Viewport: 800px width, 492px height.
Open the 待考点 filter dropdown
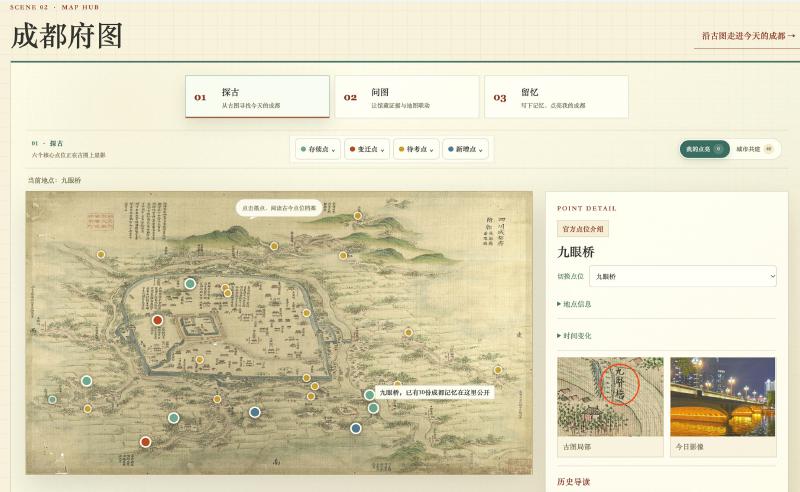[416, 149]
